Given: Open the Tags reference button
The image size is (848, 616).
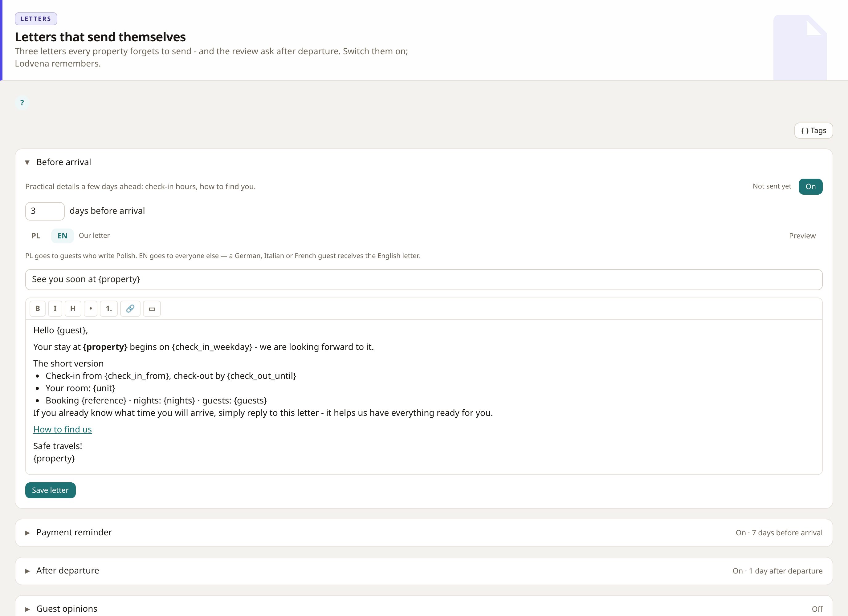Looking at the screenshot, I should pyautogui.click(x=813, y=131).
